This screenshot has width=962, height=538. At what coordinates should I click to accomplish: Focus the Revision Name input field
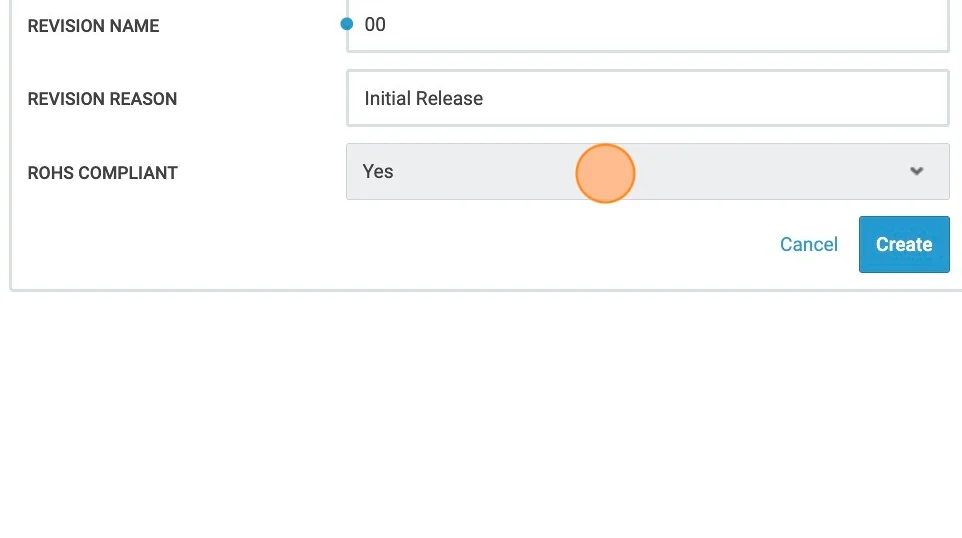[x=647, y=26]
